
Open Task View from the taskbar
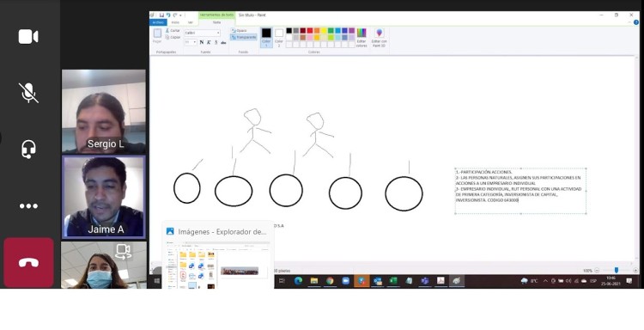[282, 281]
